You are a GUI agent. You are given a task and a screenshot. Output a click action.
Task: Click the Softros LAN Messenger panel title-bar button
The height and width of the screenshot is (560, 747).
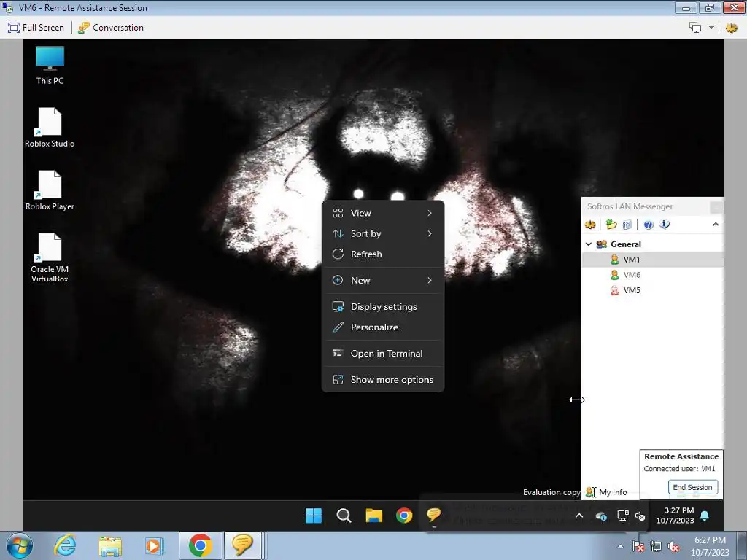coord(716,206)
